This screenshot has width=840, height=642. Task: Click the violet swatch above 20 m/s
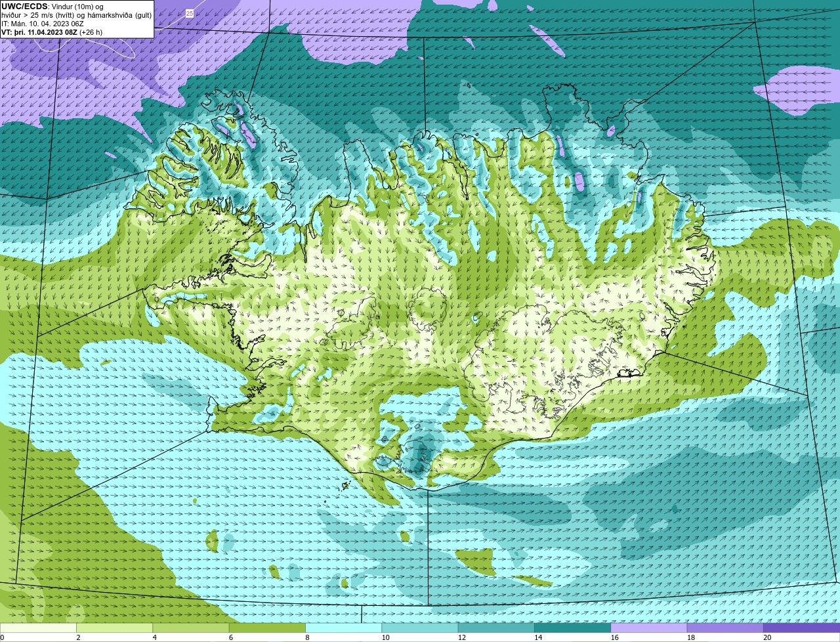coord(801,628)
